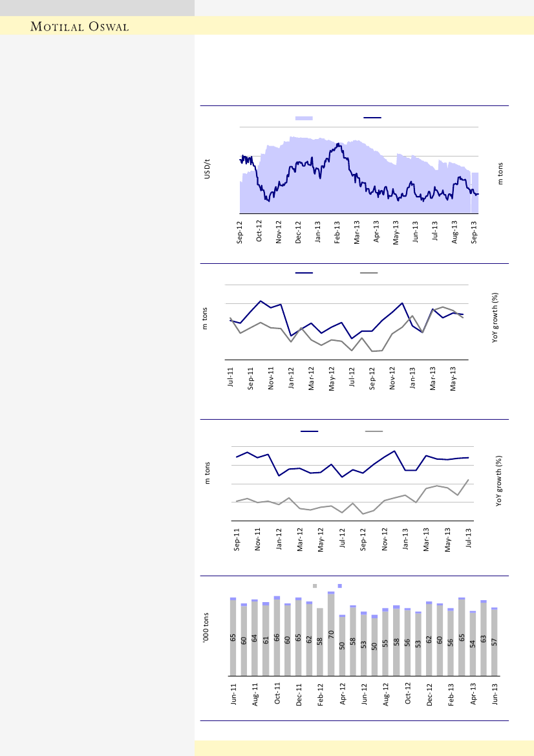The width and height of the screenshot is (534, 756).
Task: Click the last bar labeled 57
Action: tap(494, 642)
